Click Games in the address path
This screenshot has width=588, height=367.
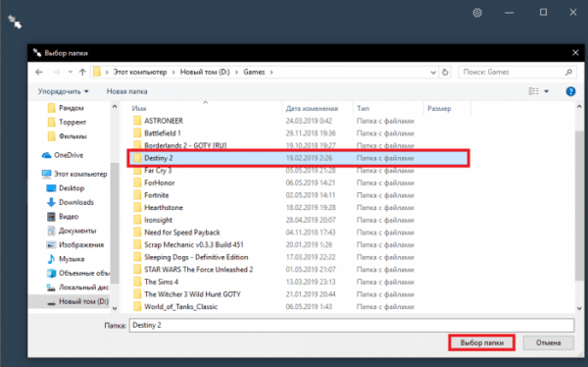[x=254, y=72]
